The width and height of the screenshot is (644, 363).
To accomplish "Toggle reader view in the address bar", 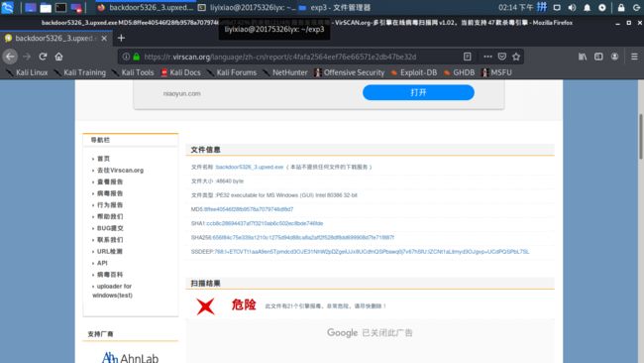I will click(x=467, y=57).
